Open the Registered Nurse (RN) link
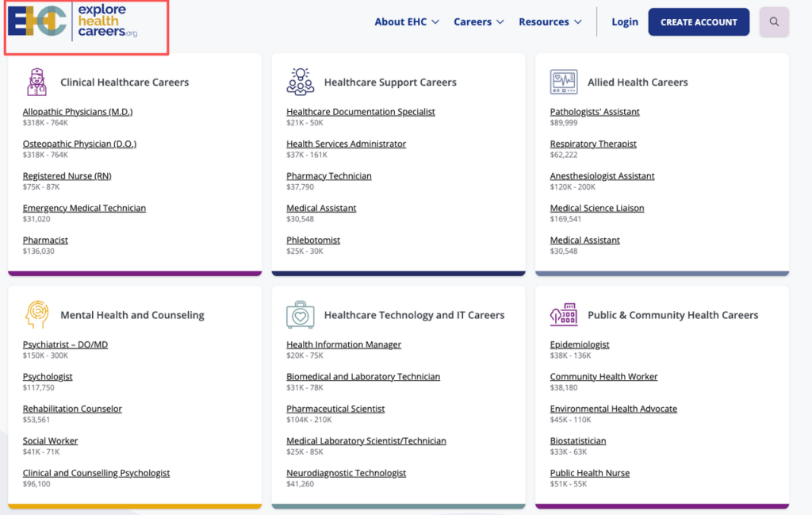812x515 pixels. point(67,175)
